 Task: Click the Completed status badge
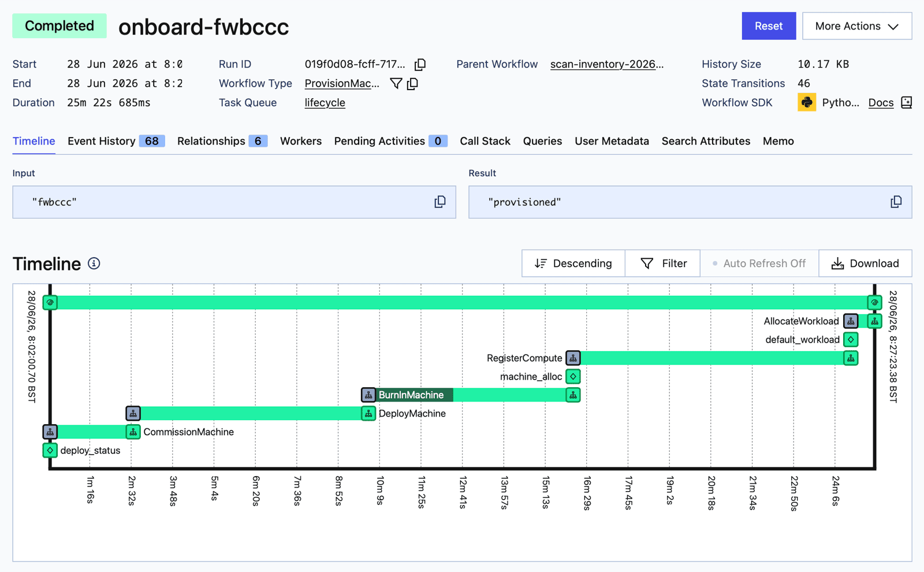[x=59, y=26]
